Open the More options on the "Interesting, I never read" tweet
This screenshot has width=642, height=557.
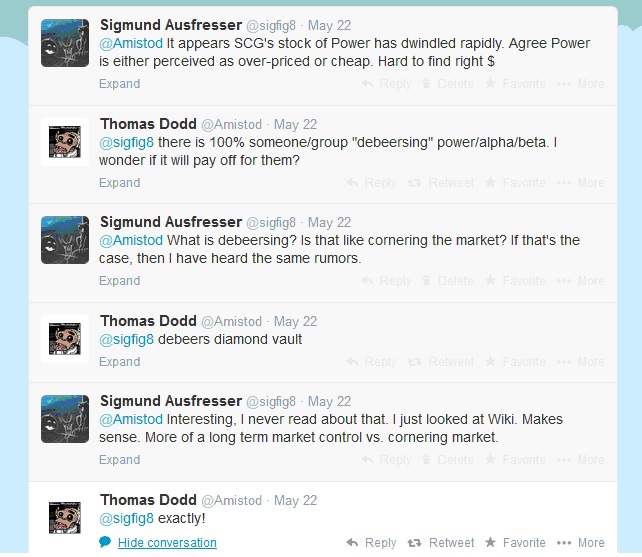coord(580,460)
